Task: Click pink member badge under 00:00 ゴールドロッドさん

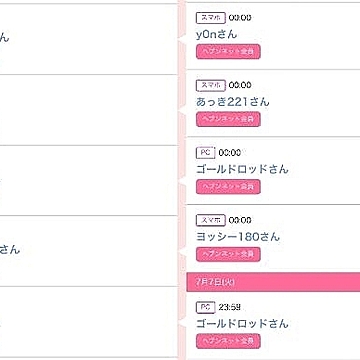Action: [228, 187]
